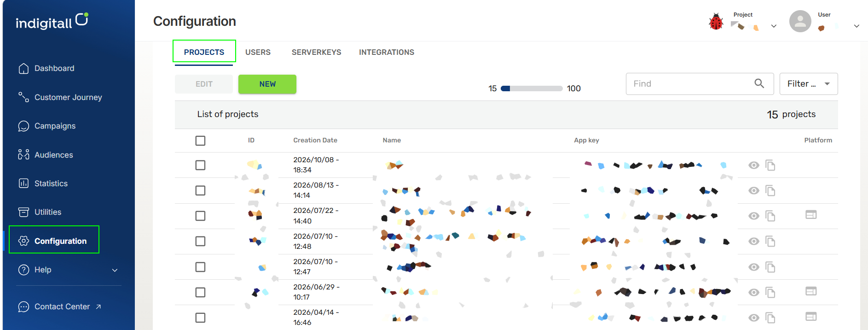Expand the User menu chevron

(856, 26)
